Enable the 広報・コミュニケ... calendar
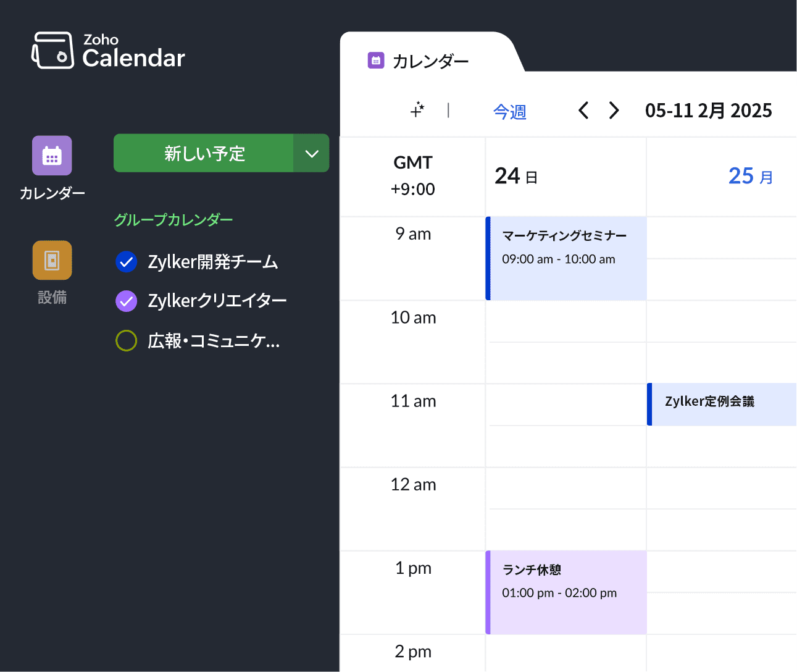 coord(126,340)
